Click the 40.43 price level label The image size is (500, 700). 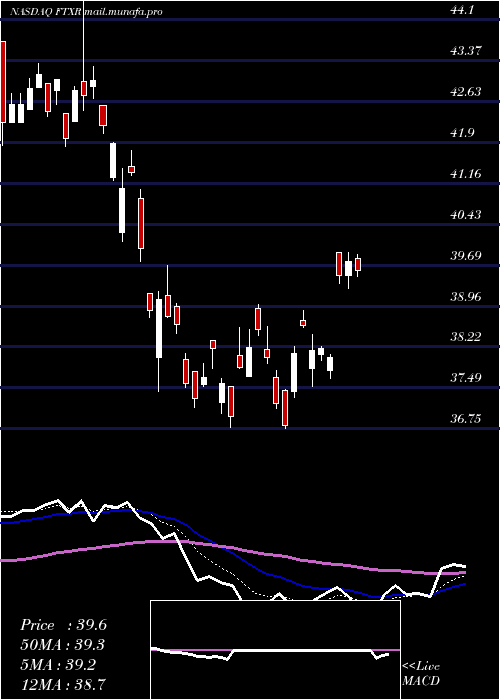[467, 215]
